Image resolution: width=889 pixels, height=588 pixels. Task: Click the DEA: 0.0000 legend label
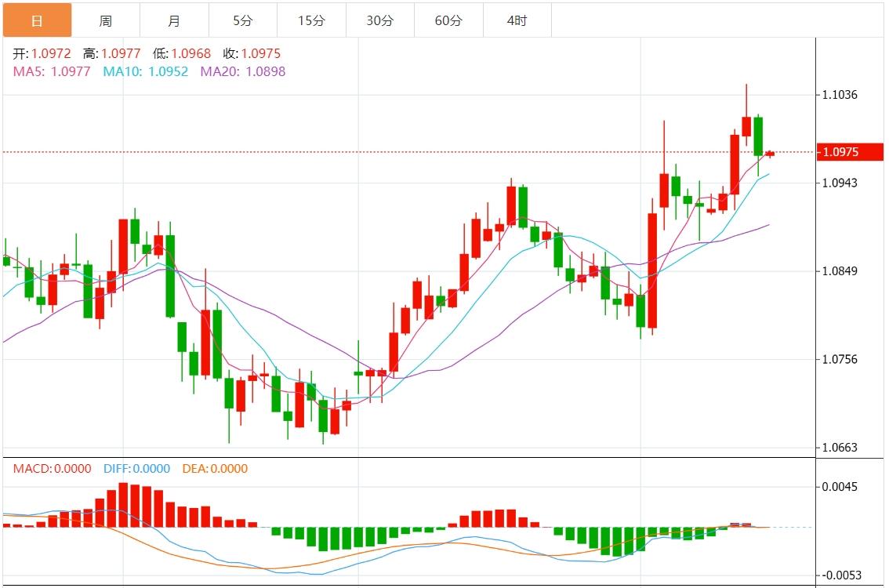[214, 469]
